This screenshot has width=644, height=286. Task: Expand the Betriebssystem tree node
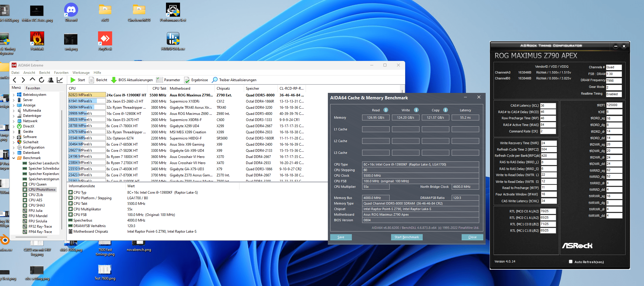pyautogui.click(x=13, y=95)
